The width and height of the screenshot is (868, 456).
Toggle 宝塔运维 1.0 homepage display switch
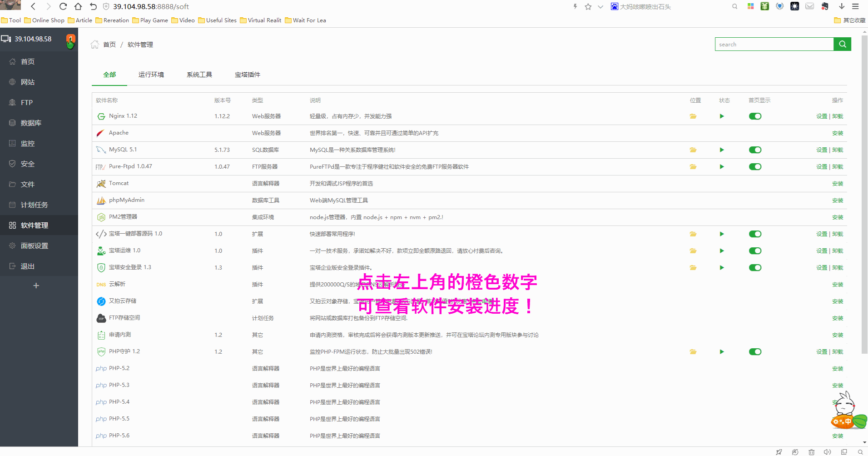click(x=755, y=251)
